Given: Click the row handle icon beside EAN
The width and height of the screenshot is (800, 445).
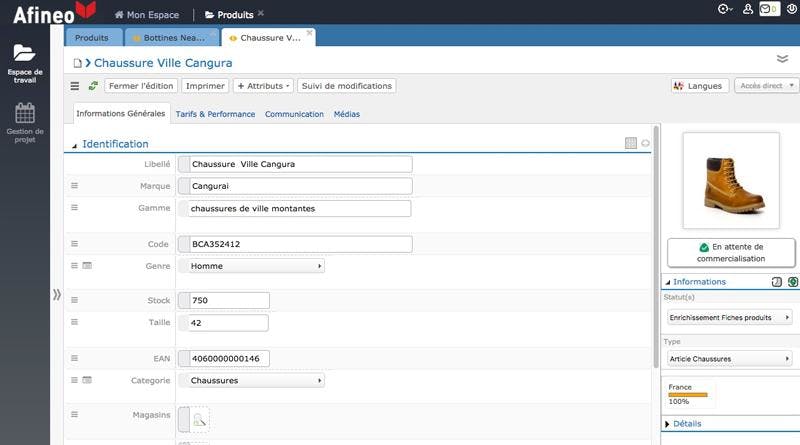Looking at the screenshot, I should [x=74, y=358].
